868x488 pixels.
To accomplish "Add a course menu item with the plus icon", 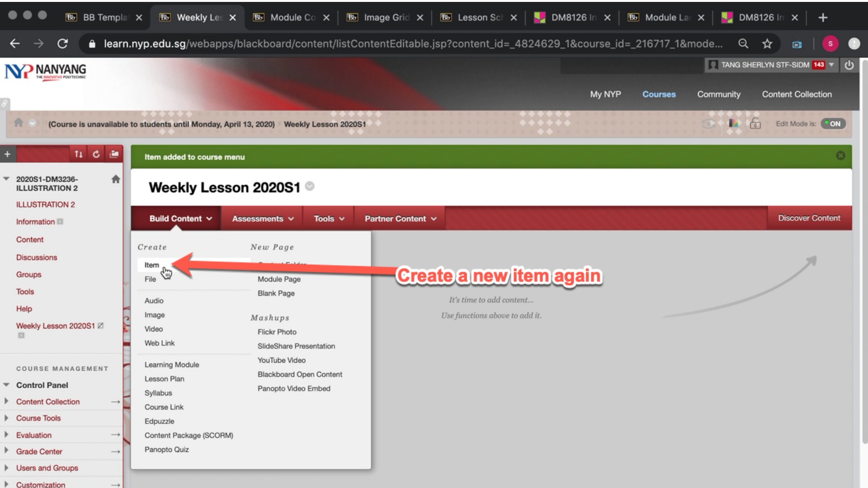I will point(7,153).
